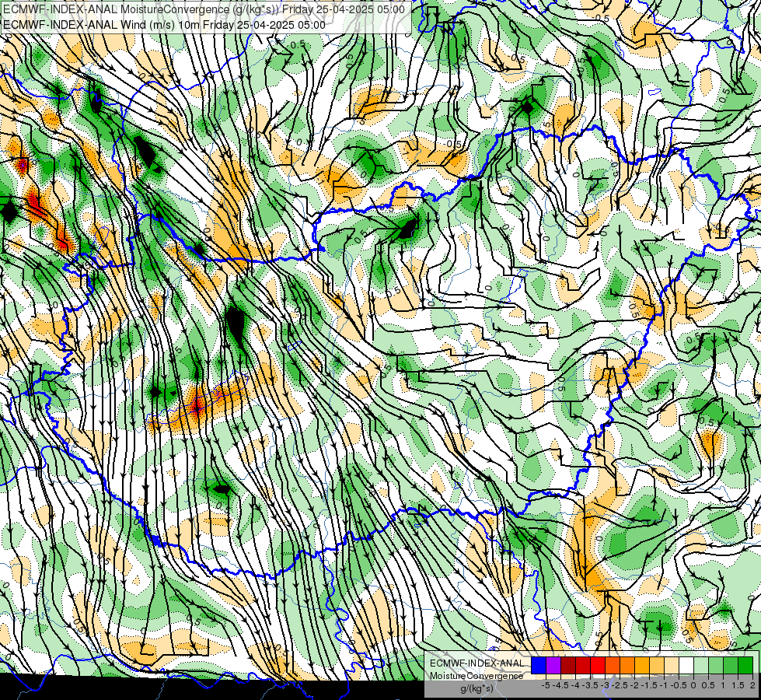Click the dark maroon swatch above -4.5
The image size is (761, 700).
tap(568, 666)
